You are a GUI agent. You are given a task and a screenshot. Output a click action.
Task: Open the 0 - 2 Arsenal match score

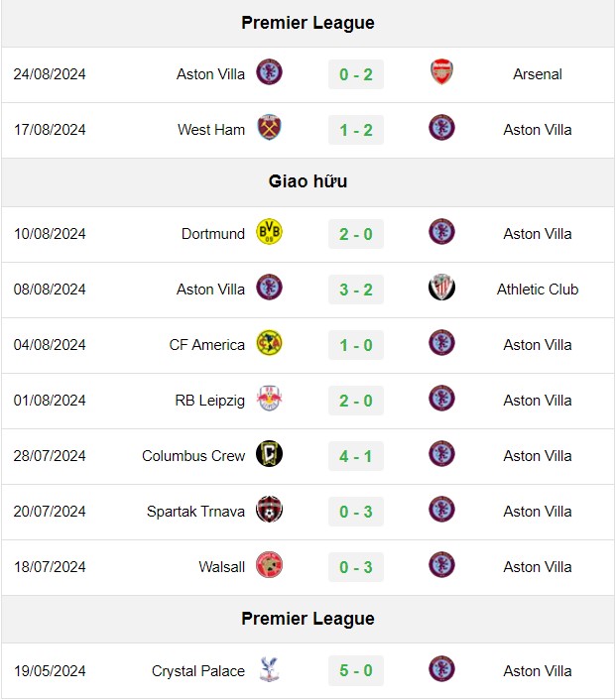point(356,74)
